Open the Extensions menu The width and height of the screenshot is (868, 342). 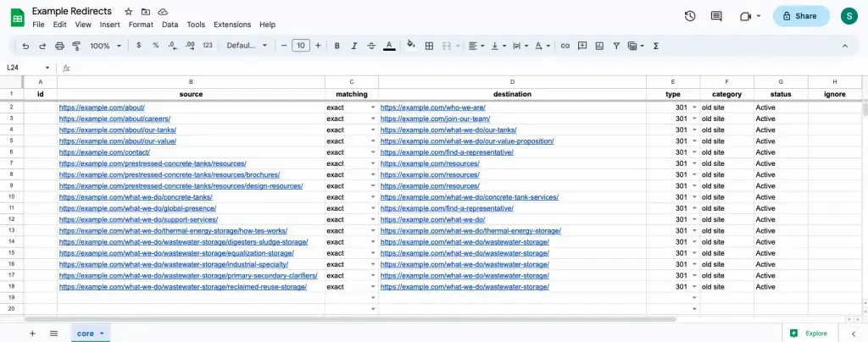click(231, 25)
